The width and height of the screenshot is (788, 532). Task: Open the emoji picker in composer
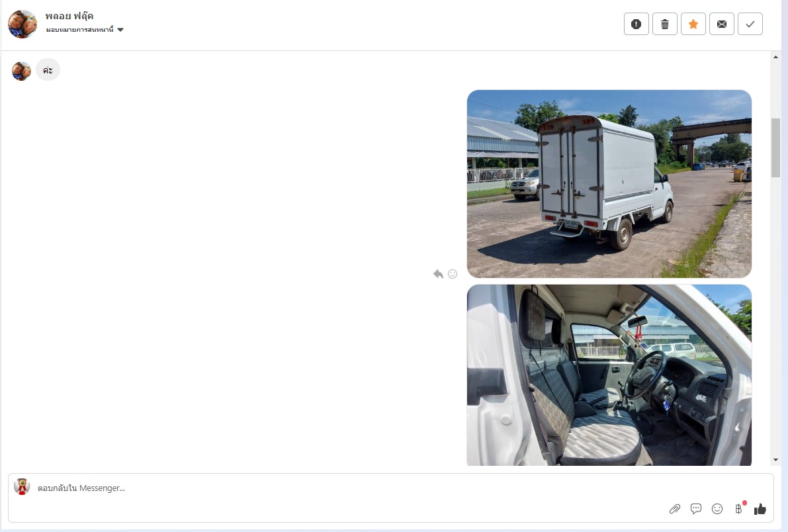717,509
